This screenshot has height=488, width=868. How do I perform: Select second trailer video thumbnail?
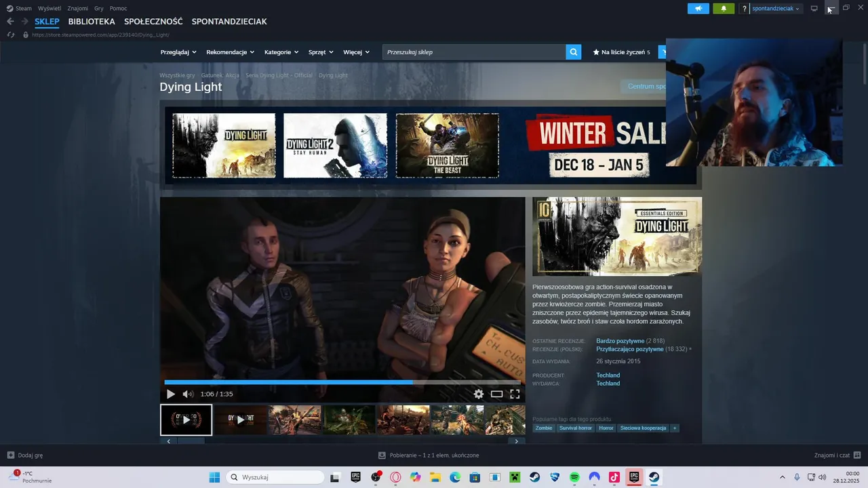coord(240,420)
